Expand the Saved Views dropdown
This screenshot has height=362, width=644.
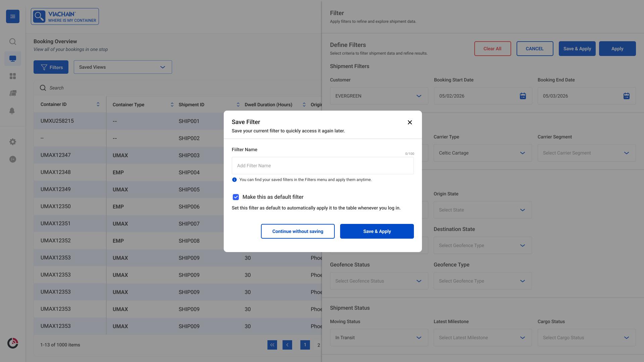(123, 67)
